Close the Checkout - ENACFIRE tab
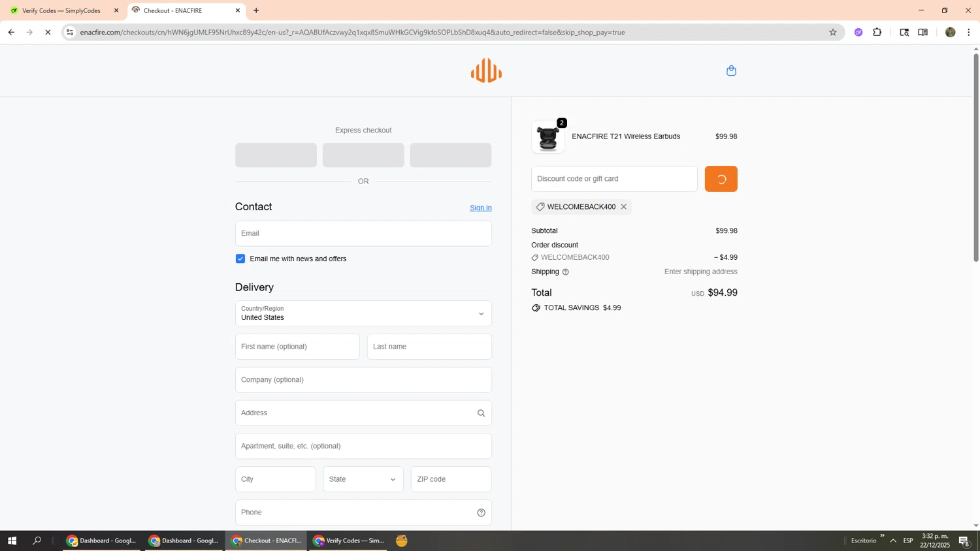 click(238, 10)
